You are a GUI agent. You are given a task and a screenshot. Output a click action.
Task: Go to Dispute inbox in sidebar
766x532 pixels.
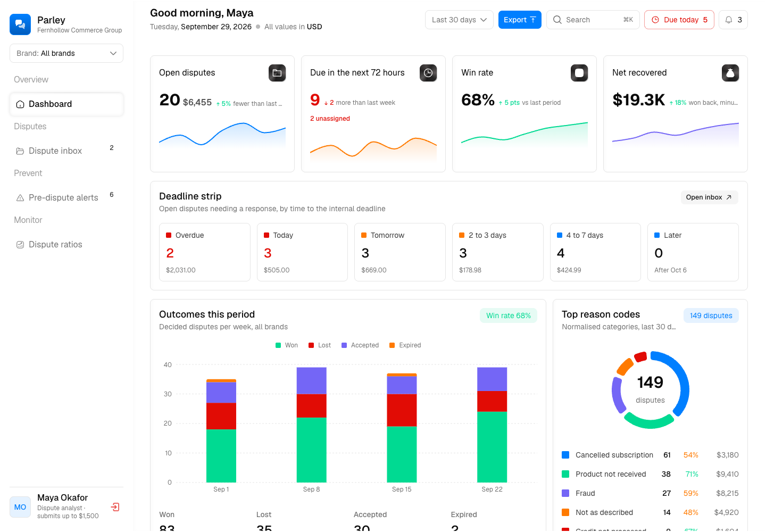point(66,151)
